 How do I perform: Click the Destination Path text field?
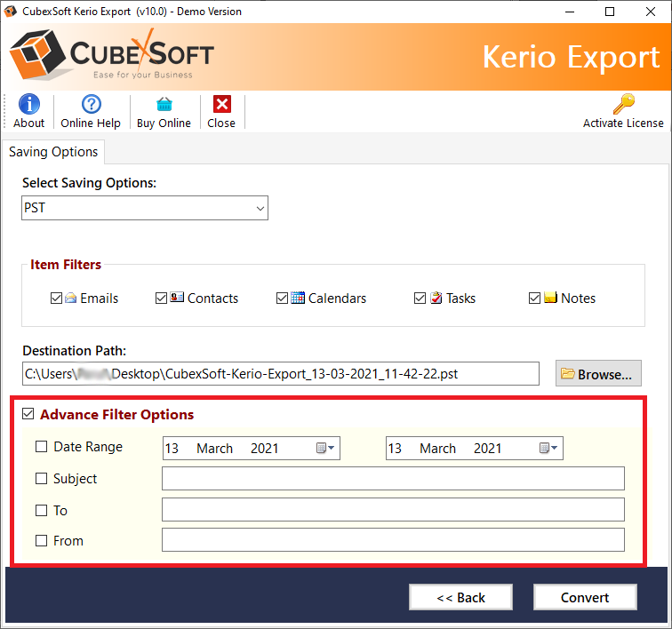point(281,374)
